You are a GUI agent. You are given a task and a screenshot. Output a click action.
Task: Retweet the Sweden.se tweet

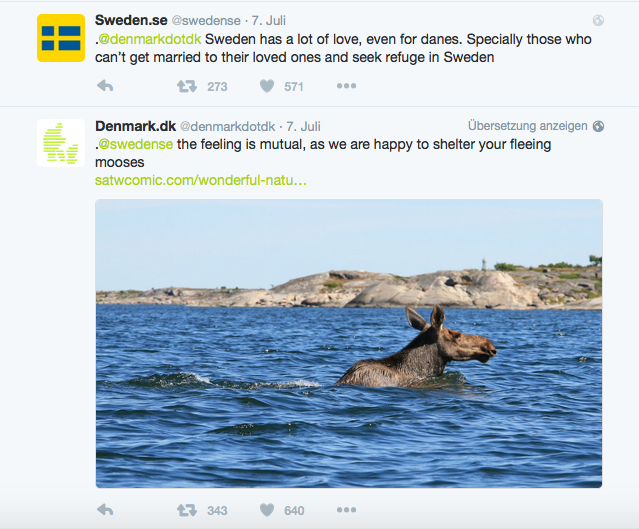[x=186, y=87]
